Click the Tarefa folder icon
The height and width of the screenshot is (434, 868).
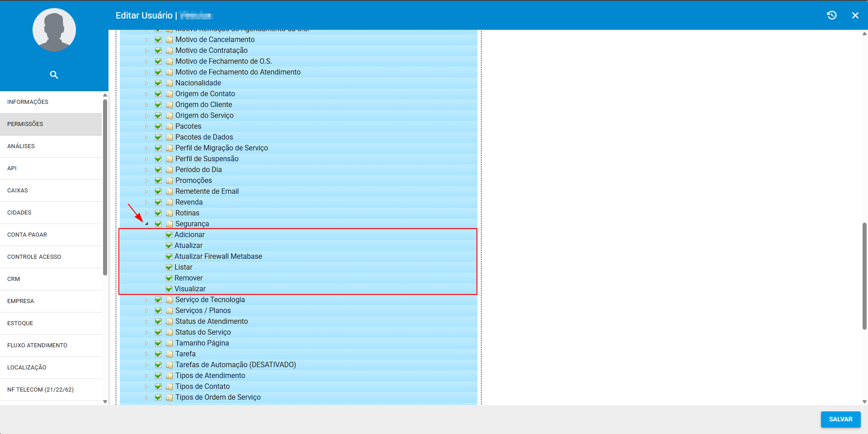pyautogui.click(x=170, y=354)
